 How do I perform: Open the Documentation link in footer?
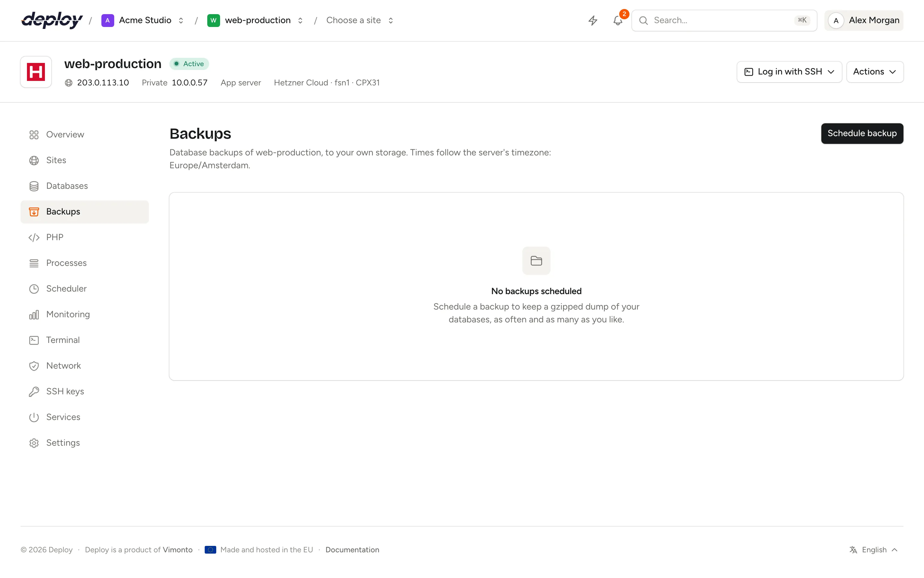click(352, 550)
